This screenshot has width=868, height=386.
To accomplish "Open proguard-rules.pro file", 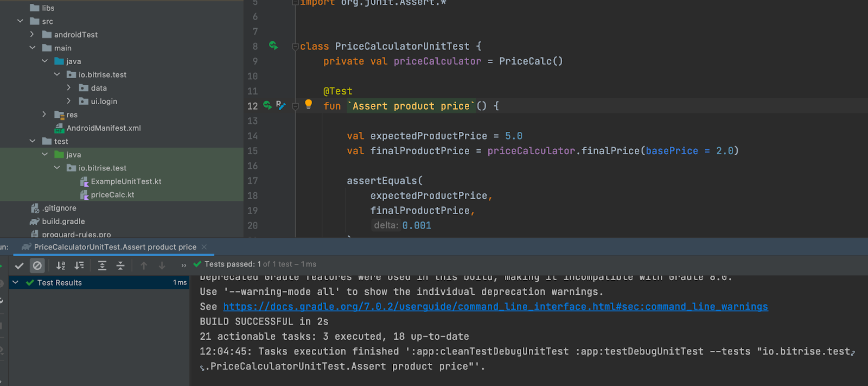I will [76, 235].
